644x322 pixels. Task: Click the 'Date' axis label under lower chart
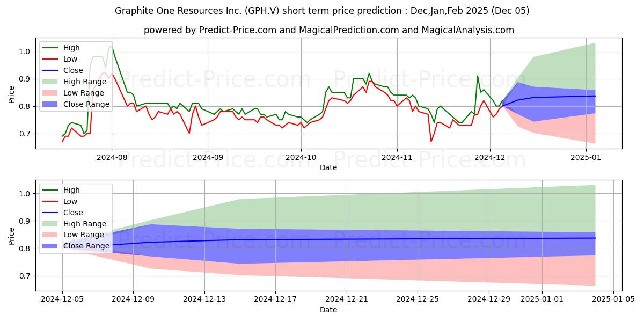[328, 310]
